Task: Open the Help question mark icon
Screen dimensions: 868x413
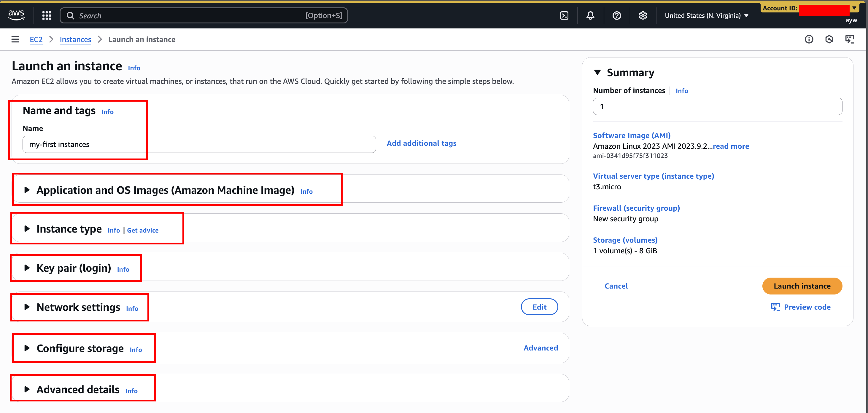Action: [617, 15]
